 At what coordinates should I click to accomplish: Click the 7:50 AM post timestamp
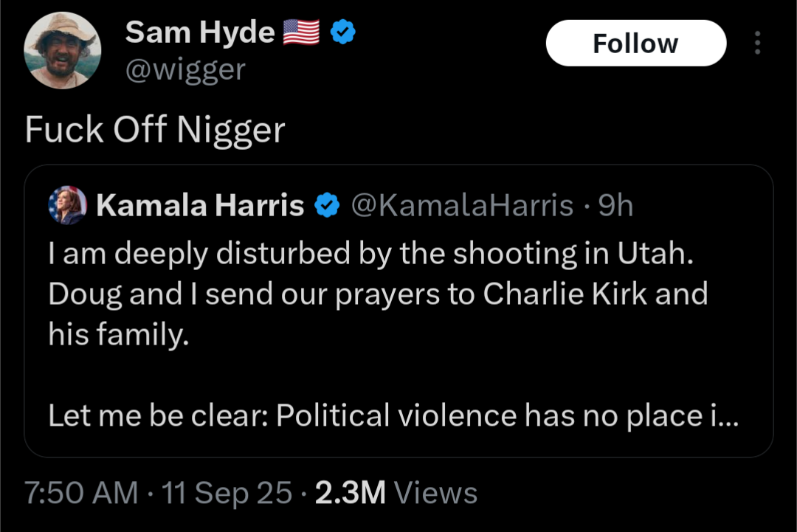tap(81, 493)
